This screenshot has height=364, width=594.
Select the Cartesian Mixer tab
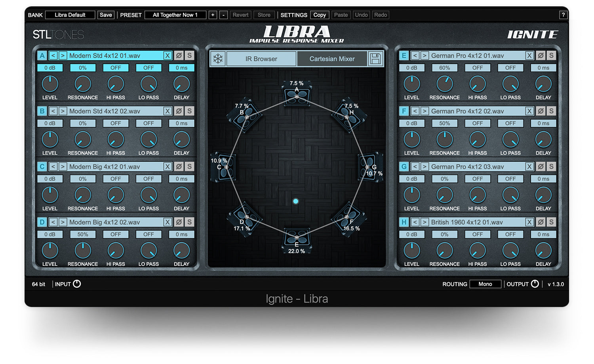332,59
